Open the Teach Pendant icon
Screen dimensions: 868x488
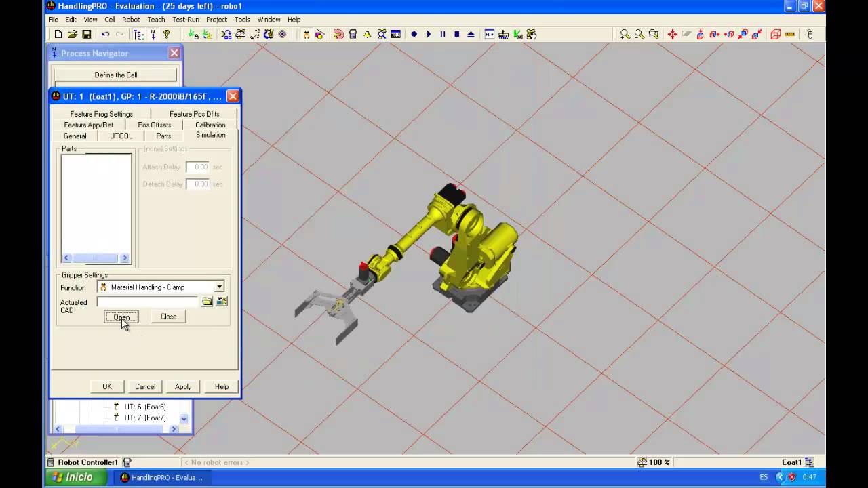[353, 34]
